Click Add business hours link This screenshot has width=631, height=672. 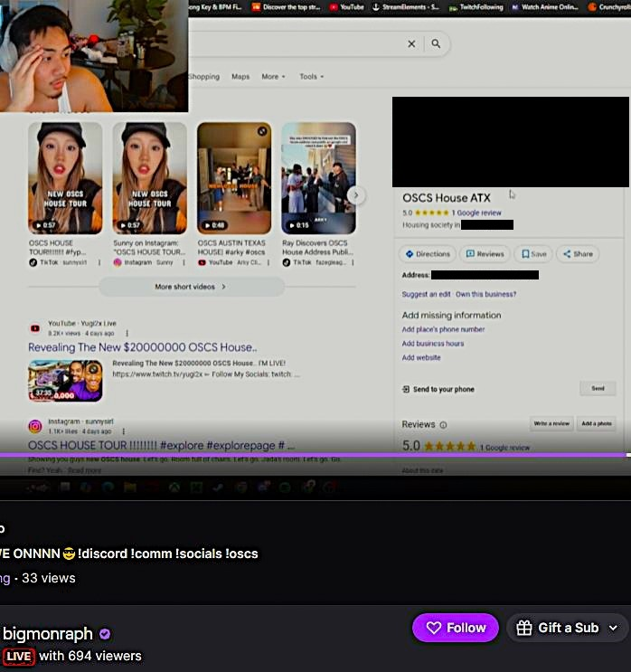tap(433, 344)
